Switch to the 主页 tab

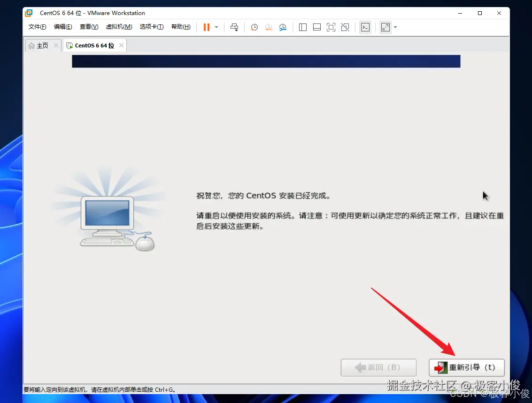click(43, 46)
